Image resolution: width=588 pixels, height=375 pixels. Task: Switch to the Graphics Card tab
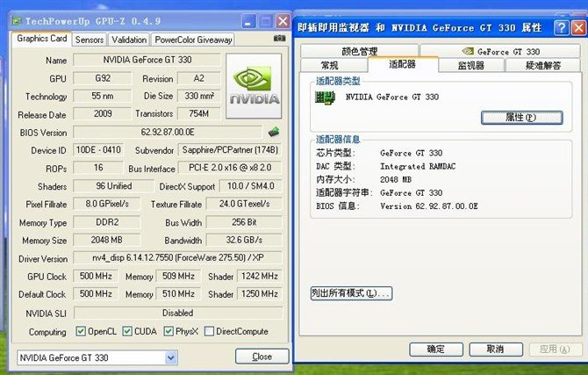(x=41, y=39)
